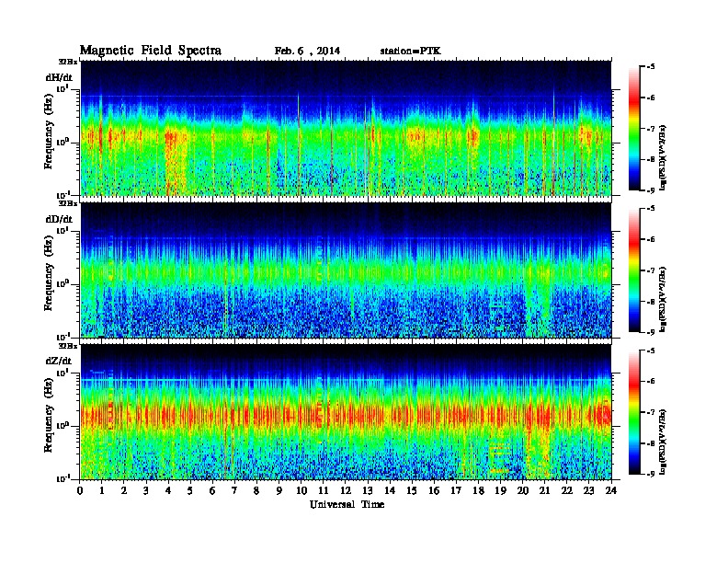
Task: Select the "Feb. 6 , 2014" date label
Action: click(307, 52)
